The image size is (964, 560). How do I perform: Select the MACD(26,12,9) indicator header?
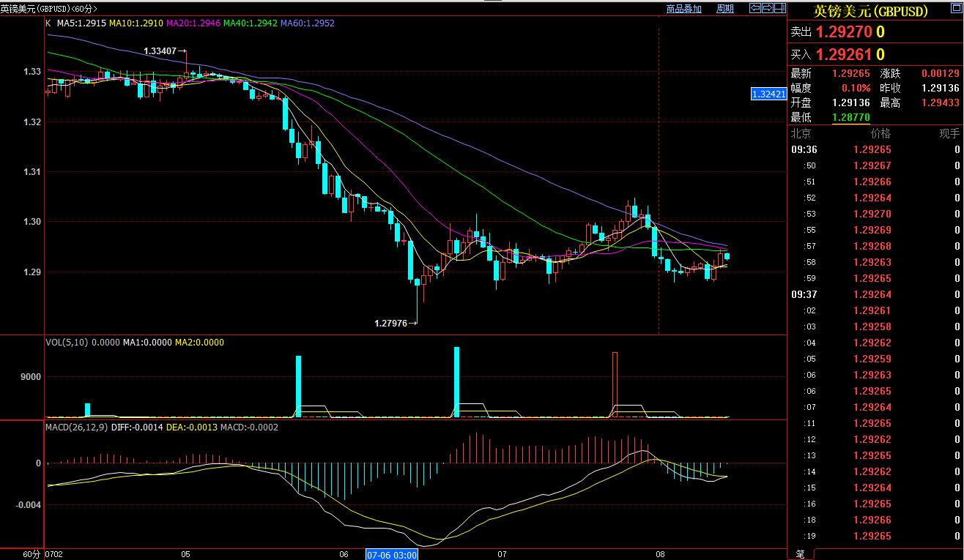(78, 427)
